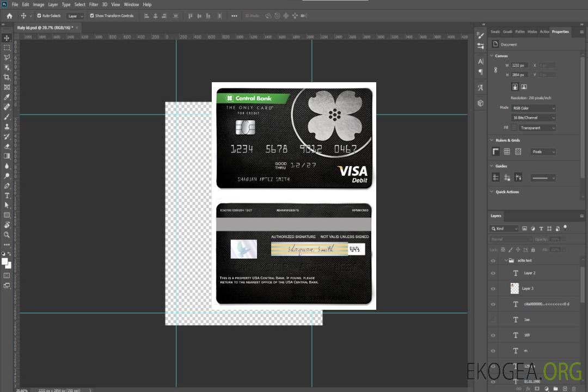Expand the Quick Actions section
Viewport: 588px width, 392px height.
point(492,192)
